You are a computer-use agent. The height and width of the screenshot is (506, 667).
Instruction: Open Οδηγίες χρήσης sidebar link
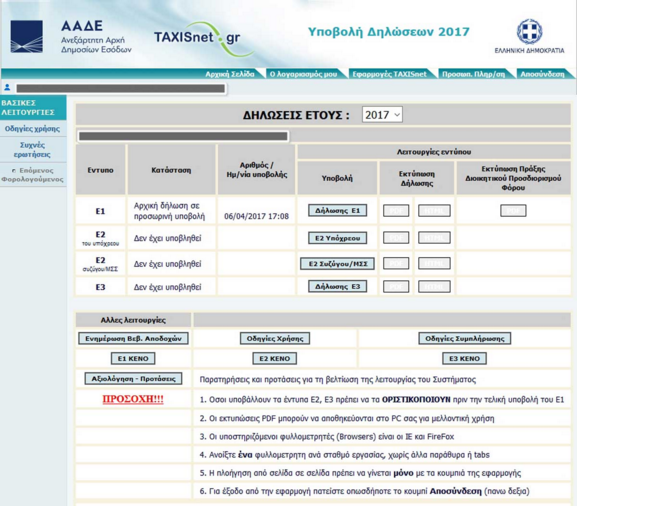click(32, 128)
